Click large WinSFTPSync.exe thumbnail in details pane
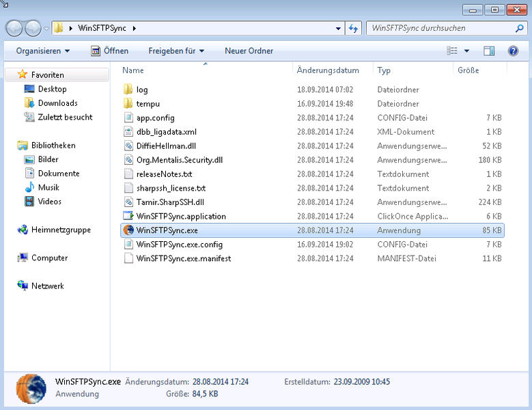Screen dimensions: 532x410 tap(31, 389)
